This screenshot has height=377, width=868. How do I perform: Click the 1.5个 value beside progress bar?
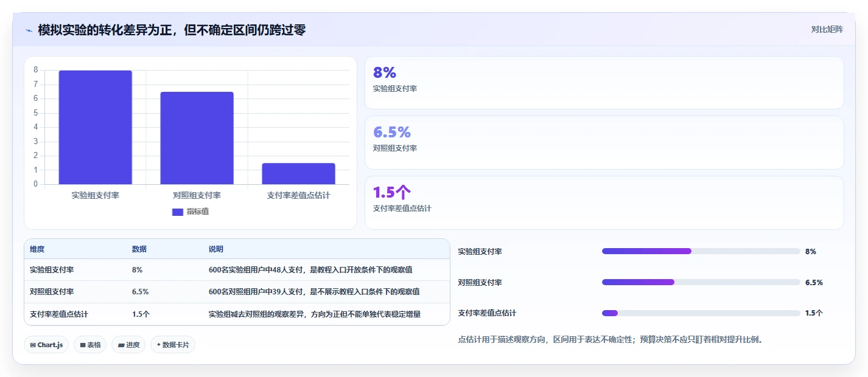pyautogui.click(x=814, y=313)
